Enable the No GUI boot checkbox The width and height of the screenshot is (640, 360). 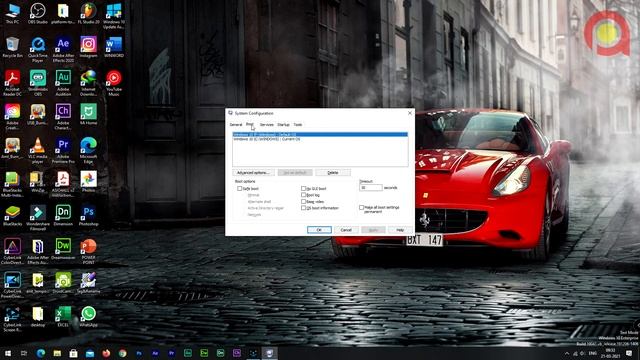pyautogui.click(x=303, y=189)
